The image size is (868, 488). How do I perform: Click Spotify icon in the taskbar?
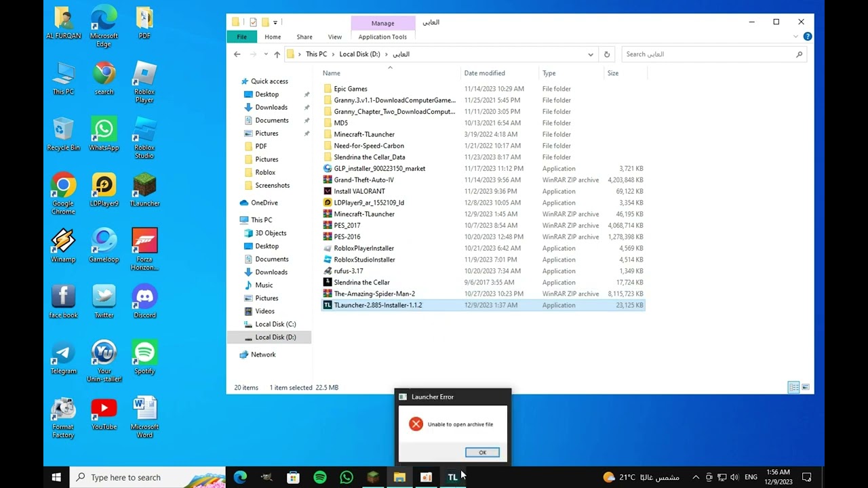320,477
